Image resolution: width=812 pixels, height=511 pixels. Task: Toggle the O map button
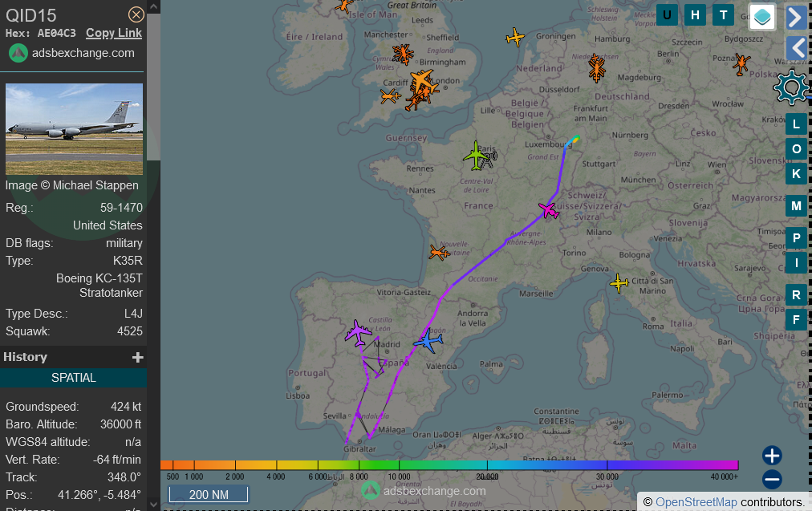click(796, 149)
